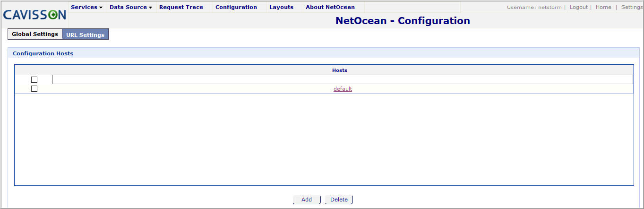Click the Username: netstorm text

point(534,7)
